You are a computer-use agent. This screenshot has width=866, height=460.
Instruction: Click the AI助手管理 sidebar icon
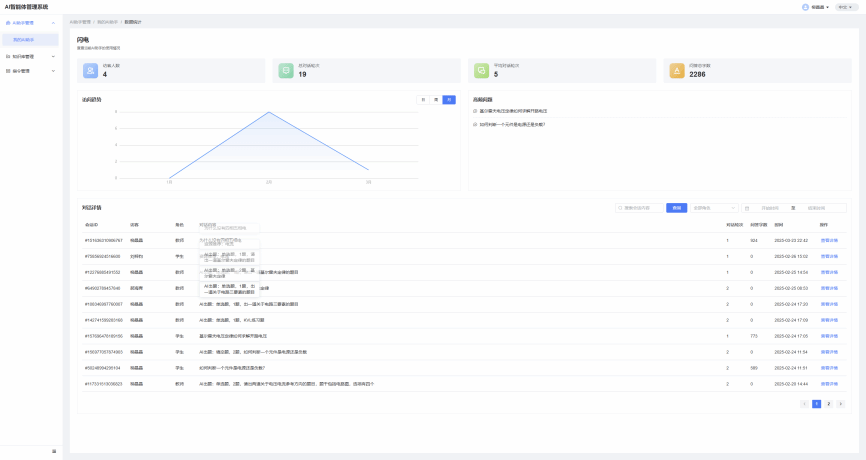pos(8,22)
